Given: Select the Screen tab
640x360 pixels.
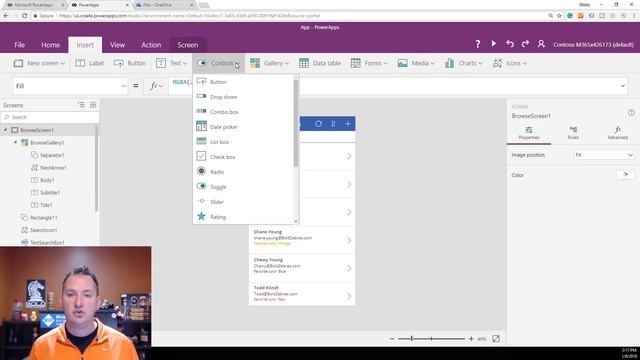Looking at the screenshot, I should point(188,45).
